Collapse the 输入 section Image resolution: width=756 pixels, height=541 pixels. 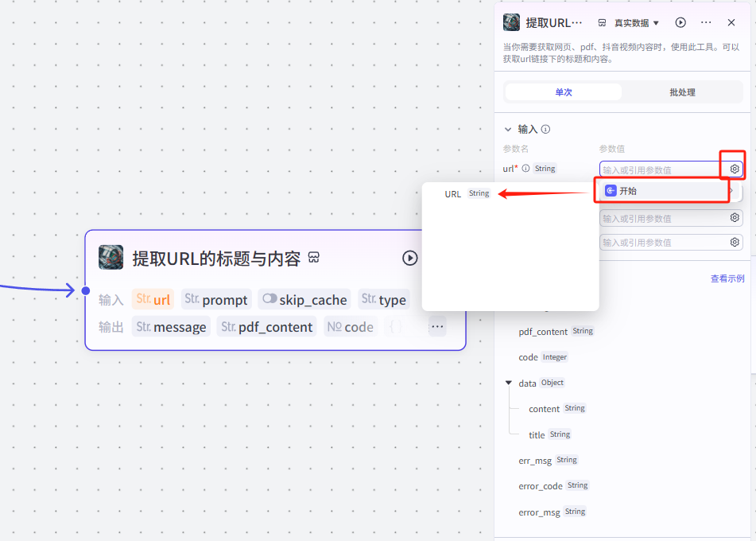tap(508, 130)
